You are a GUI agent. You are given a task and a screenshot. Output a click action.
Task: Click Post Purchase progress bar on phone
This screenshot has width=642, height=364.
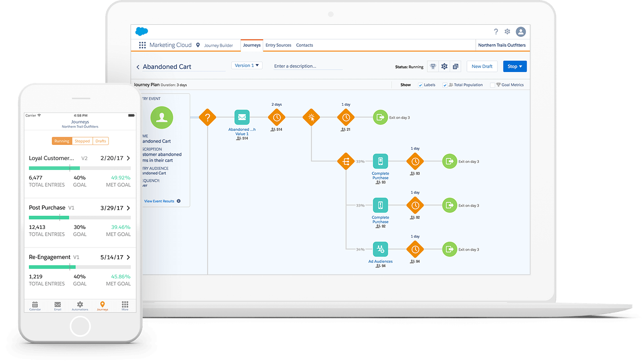(x=80, y=218)
